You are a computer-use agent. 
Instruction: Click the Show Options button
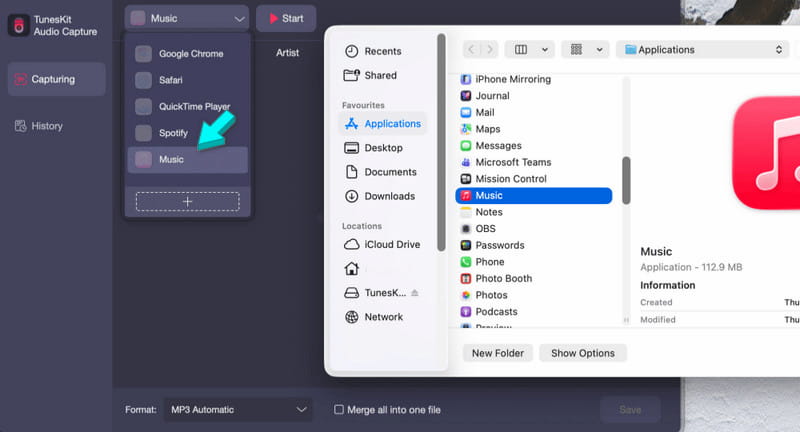tap(583, 353)
